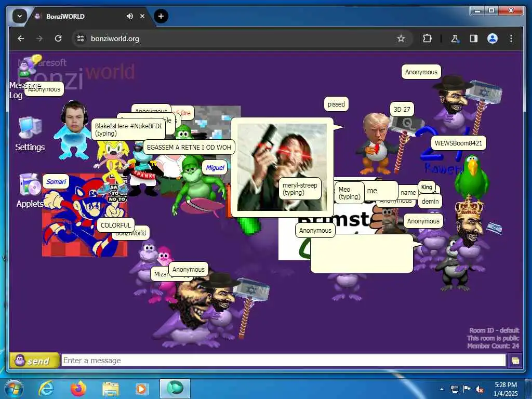532x399 pixels.
Task: Open the Chrome Labs flask icon
Action: coord(455,38)
